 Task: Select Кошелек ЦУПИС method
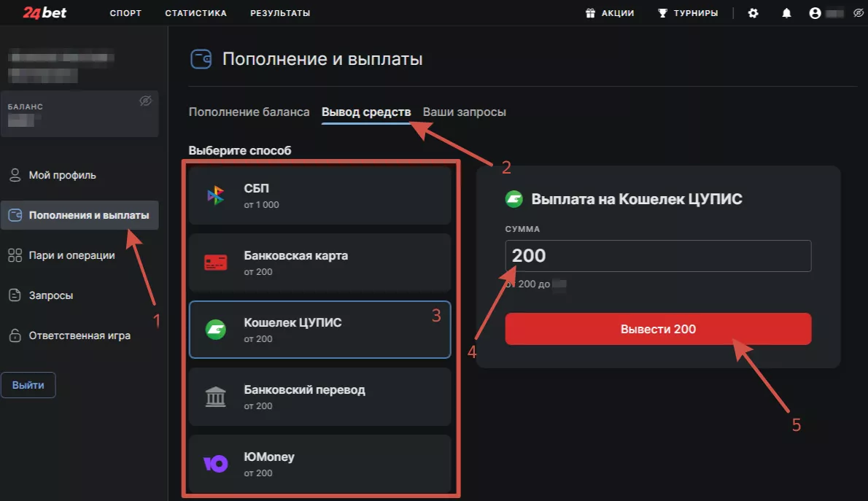(319, 330)
